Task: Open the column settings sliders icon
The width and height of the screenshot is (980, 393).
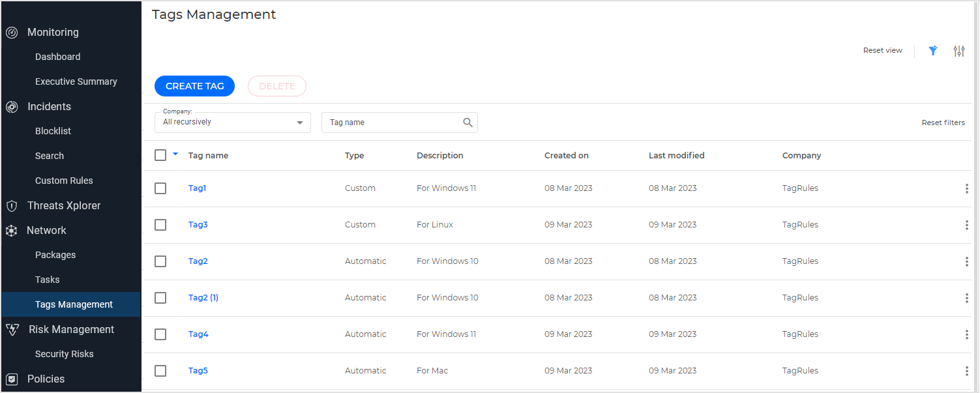Action: click(958, 51)
